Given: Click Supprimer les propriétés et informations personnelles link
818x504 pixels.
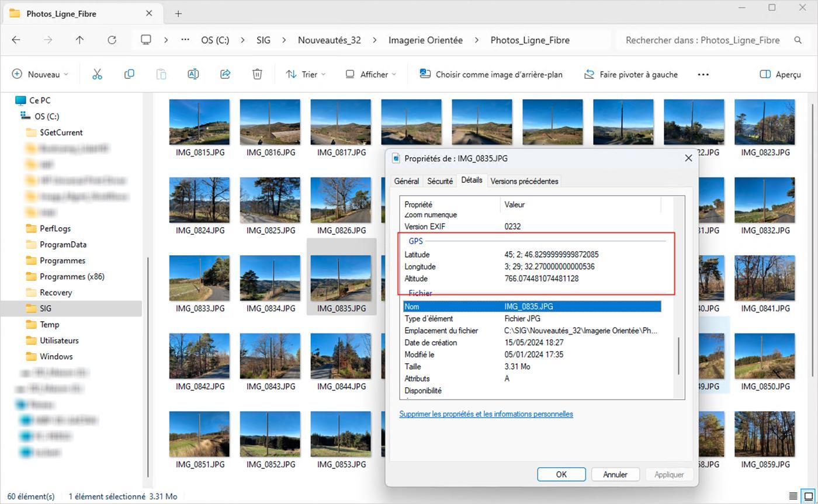Looking at the screenshot, I should [x=486, y=413].
